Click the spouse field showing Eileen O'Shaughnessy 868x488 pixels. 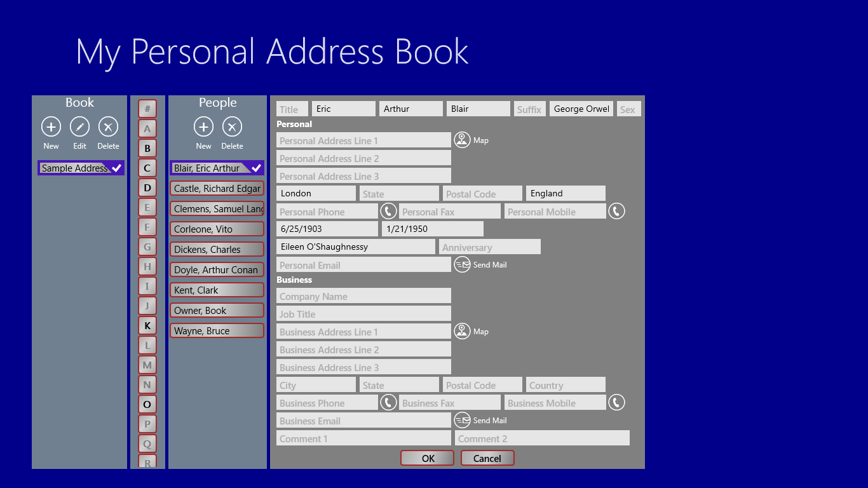355,246
